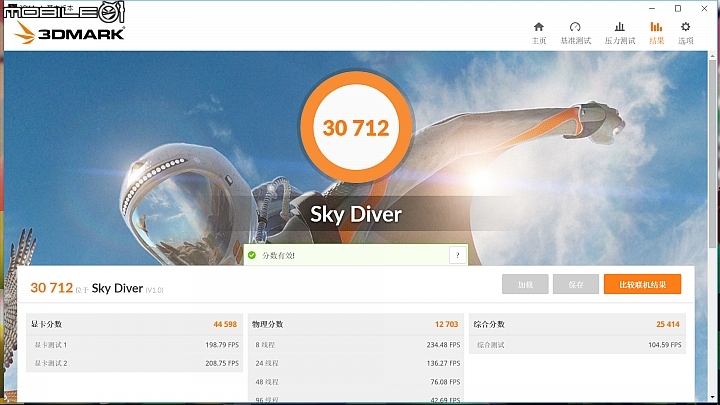This screenshot has width=720, height=405.
Task: Open the Home (主页) tab icon
Action: pyautogui.click(x=539, y=27)
